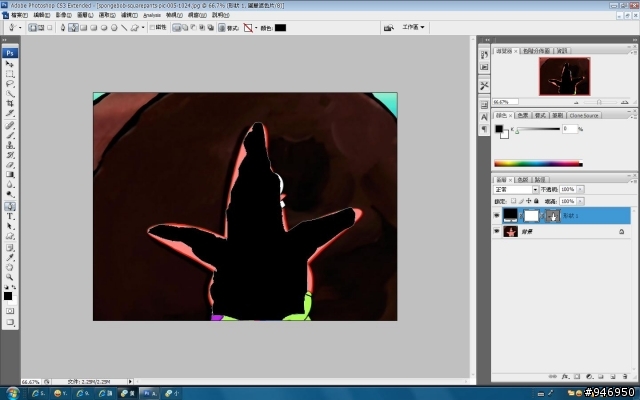Select the Custom Shape tool in toolbox
640x400 pixels.
(x=10, y=236)
